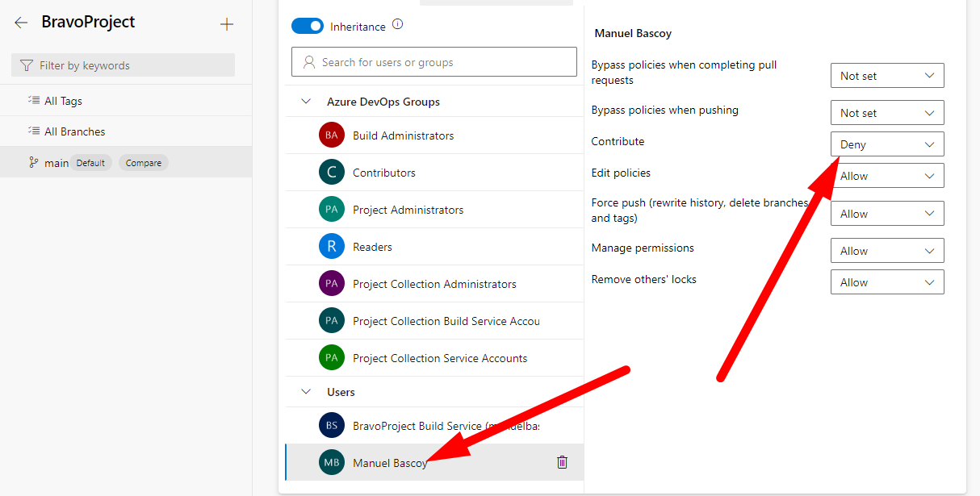Viewport: 980px width, 496px height.
Task: Click the Filter by keywords box
Action: pos(123,65)
